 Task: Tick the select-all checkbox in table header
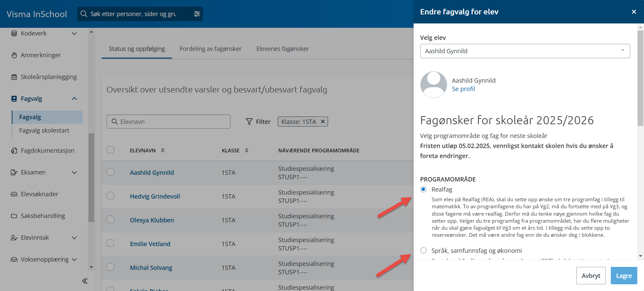click(110, 150)
